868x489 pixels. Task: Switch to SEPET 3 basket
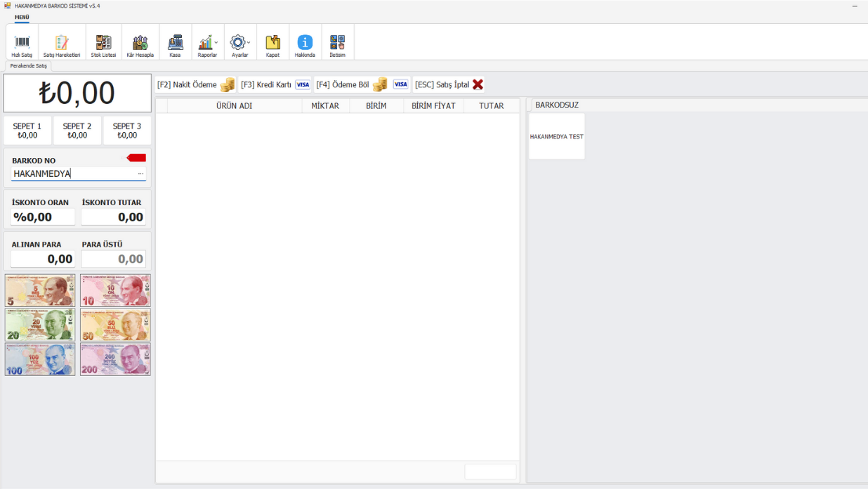point(127,131)
